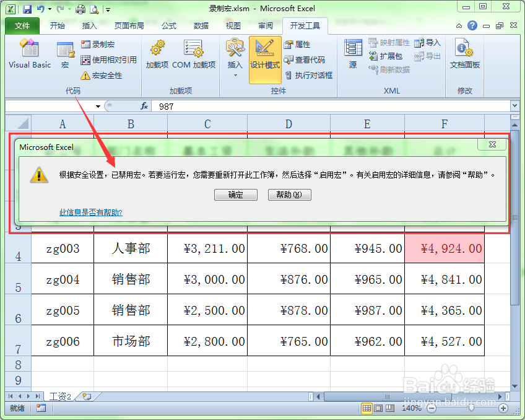Click the 140% zoom level

[412, 408]
